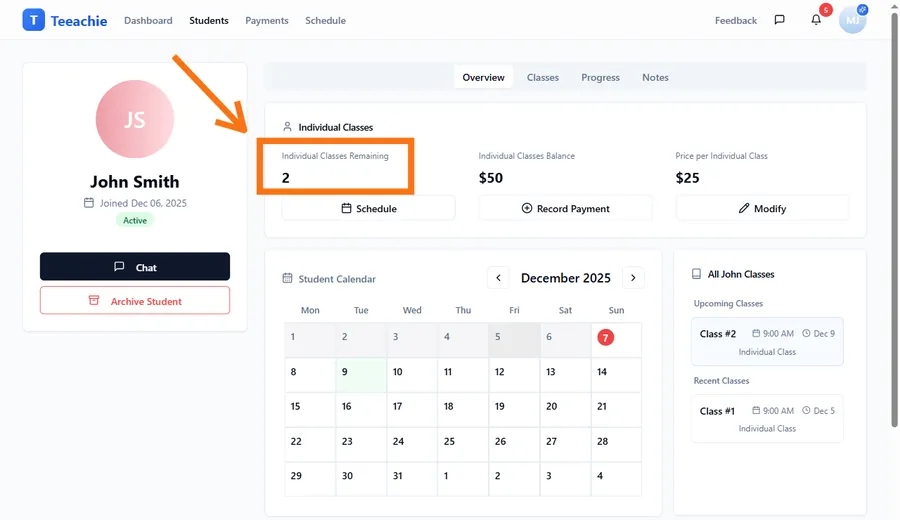Open the chat messages icon in header
This screenshot has height=520, width=900.
click(779, 20)
